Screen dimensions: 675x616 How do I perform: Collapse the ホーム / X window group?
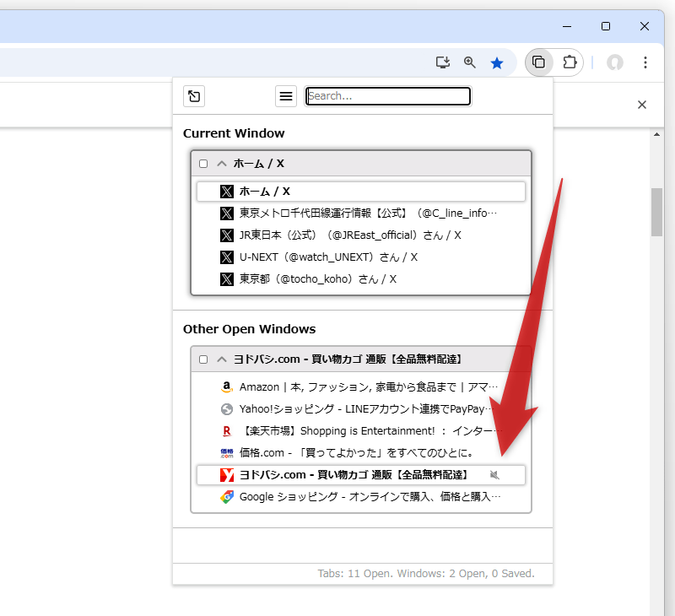point(222,164)
